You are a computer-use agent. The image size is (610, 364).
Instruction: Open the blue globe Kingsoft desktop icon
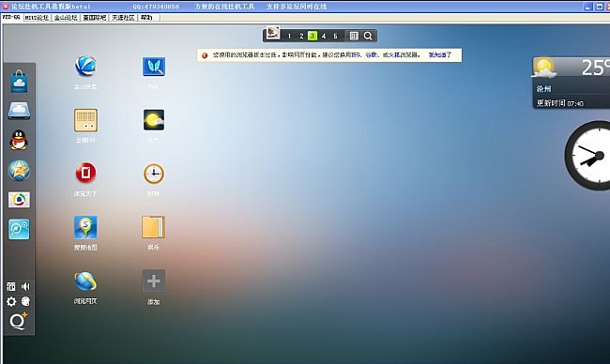85,66
